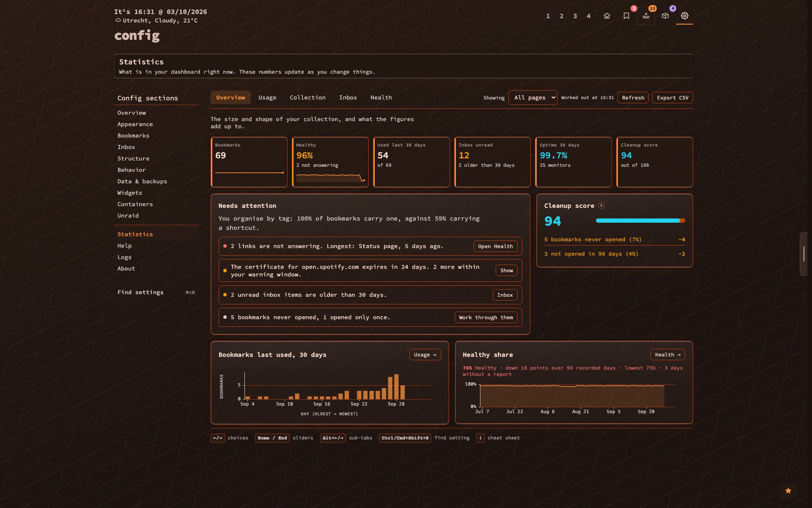
Task: Switch to the Usage tab
Action: pyautogui.click(x=267, y=97)
